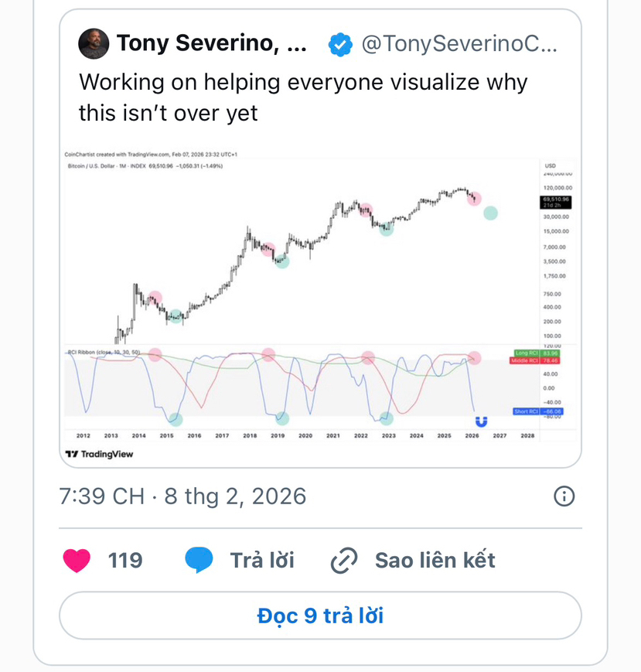
Task: Click the "Đọc 9 trả lời" button
Action: (x=320, y=616)
